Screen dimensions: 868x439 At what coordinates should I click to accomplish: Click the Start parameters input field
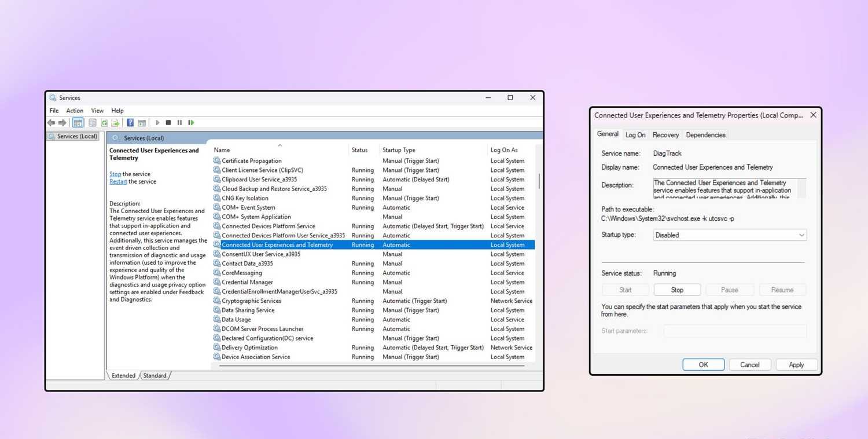[735, 330]
